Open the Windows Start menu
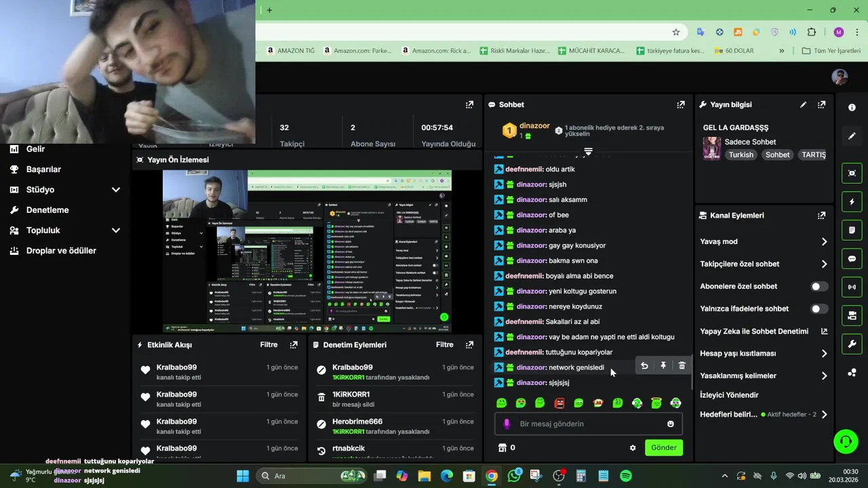868x488 pixels. (243, 476)
